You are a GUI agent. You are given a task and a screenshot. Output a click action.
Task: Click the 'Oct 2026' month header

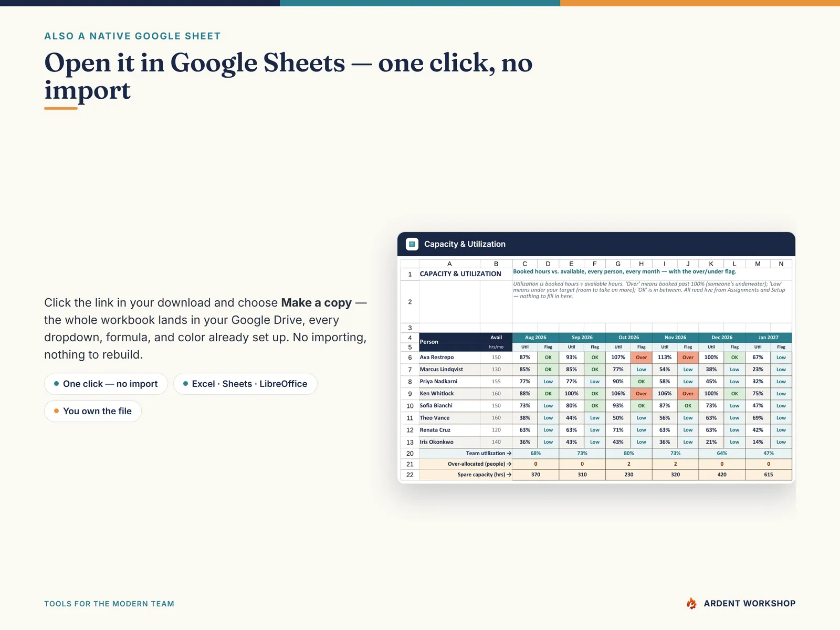pyautogui.click(x=629, y=338)
